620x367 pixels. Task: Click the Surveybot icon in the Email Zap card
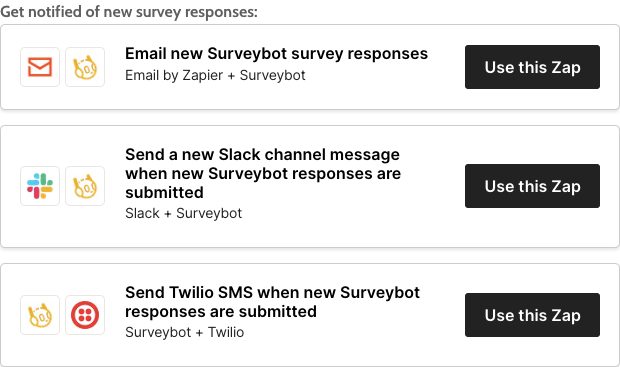click(x=85, y=67)
